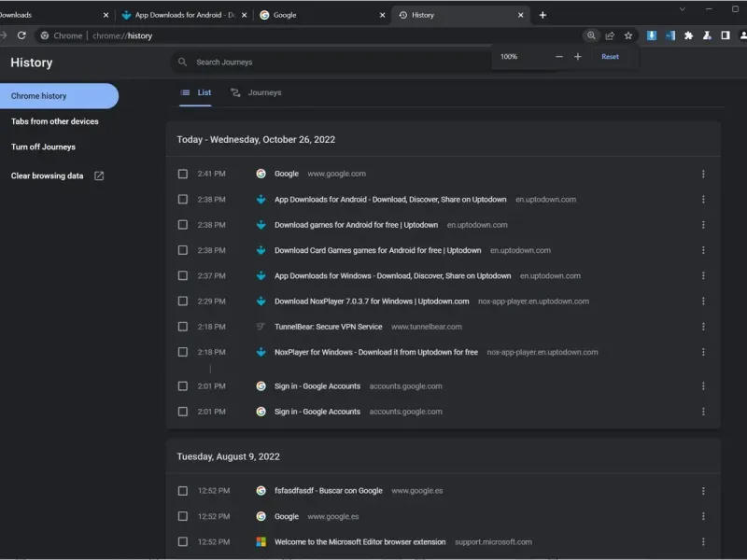Reload the page with the refresh icon
Viewport: 747px width, 560px height.
click(21, 35)
